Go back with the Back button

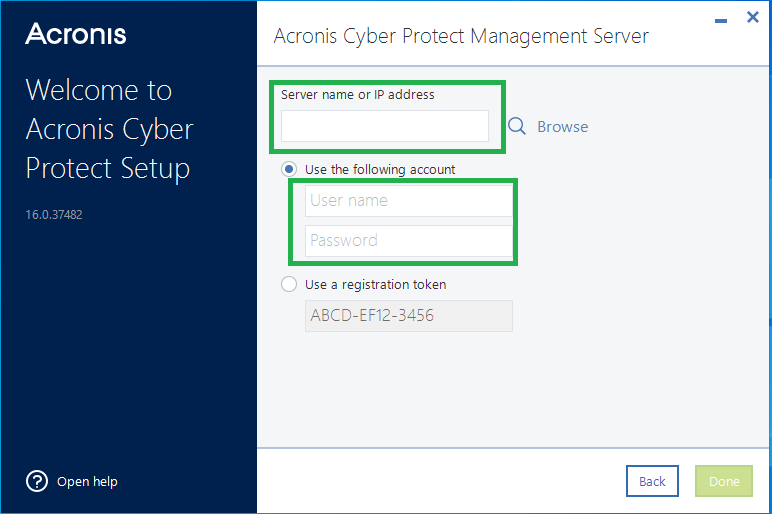coord(652,481)
